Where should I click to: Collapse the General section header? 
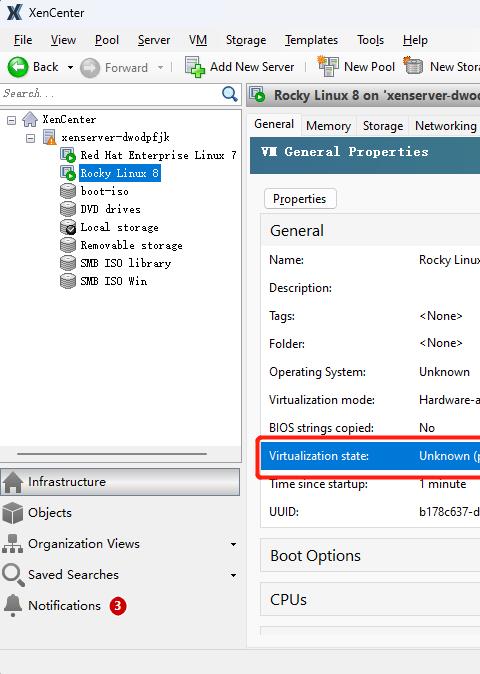point(370,230)
